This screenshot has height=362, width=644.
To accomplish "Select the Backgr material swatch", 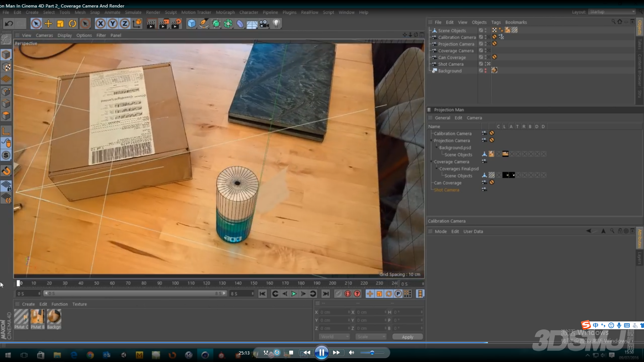I will click(x=54, y=319).
